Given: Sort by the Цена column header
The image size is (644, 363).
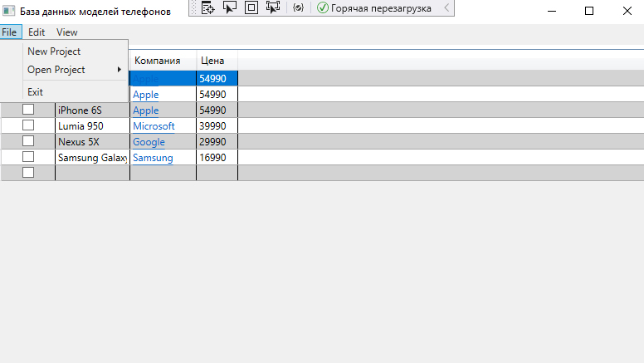Looking at the screenshot, I should coord(217,61).
